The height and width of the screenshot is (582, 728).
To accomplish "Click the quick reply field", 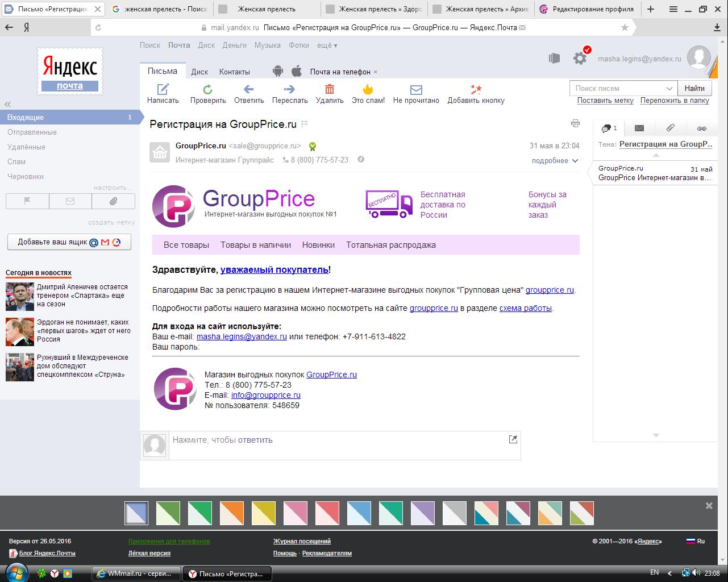I will (338, 445).
